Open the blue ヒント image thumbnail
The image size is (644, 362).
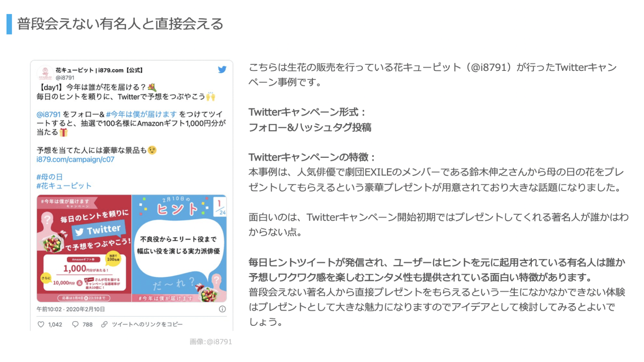click(x=179, y=248)
